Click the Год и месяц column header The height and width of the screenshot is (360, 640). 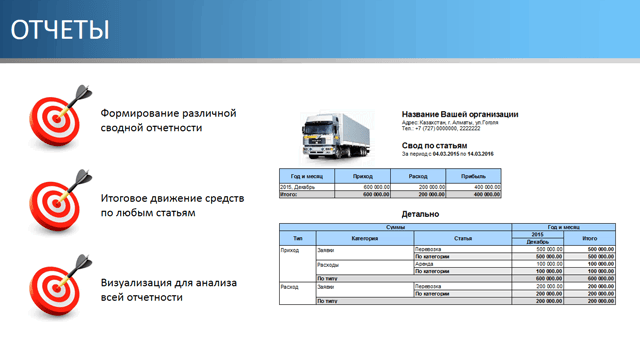pos(307,176)
